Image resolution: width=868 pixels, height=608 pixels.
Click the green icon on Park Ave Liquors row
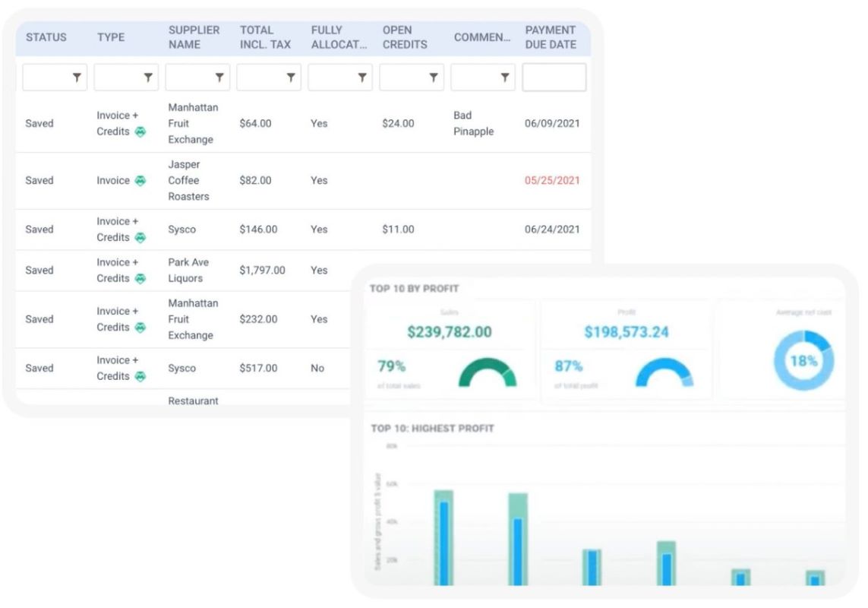coord(140,279)
